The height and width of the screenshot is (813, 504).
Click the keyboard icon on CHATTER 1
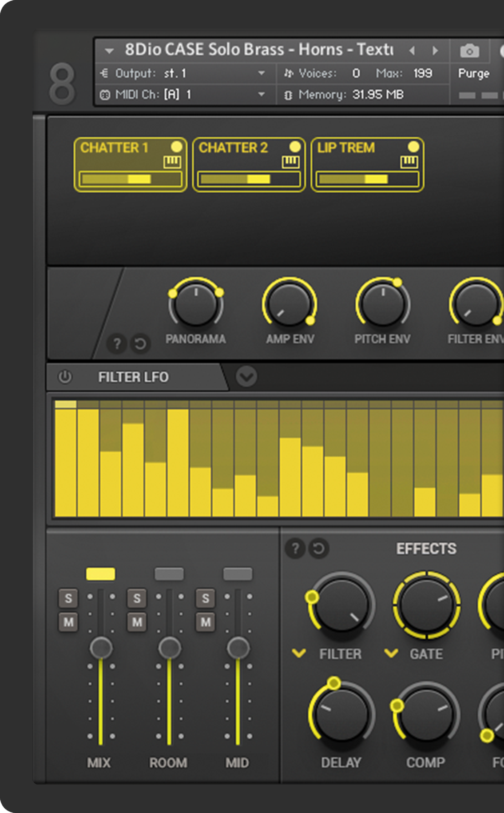pyautogui.click(x=172, y=163)
